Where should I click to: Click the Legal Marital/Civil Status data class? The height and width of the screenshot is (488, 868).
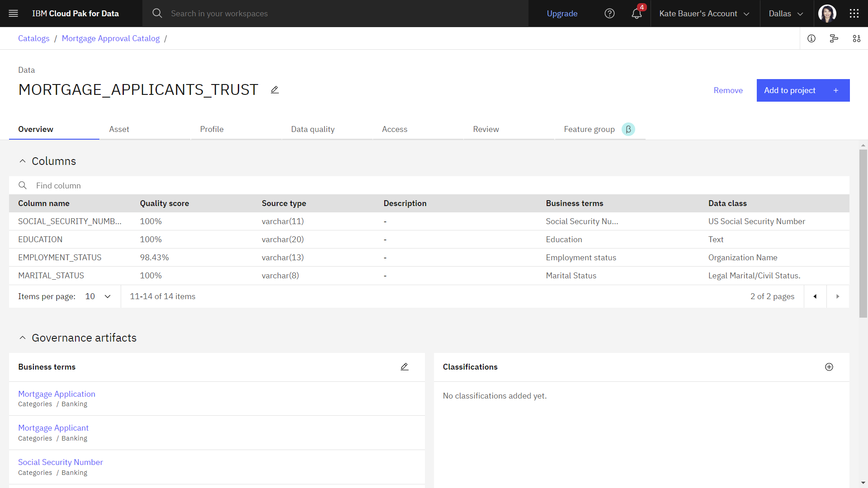point(754,276)
